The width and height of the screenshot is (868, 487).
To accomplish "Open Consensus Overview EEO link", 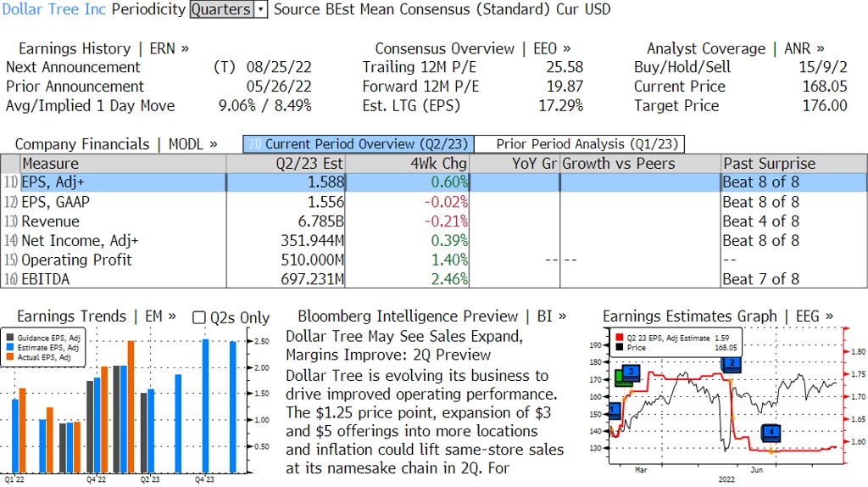I will point(473,48).
